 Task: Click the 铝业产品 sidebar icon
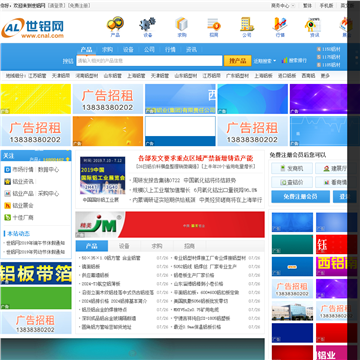(7, 194)
